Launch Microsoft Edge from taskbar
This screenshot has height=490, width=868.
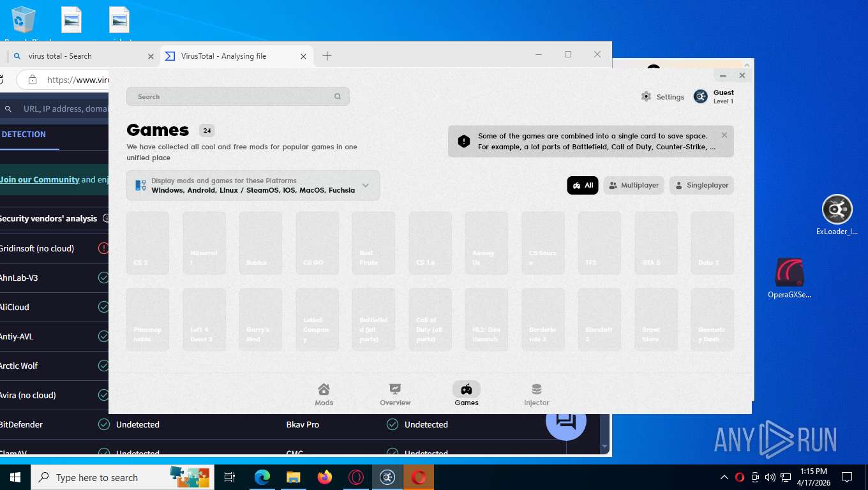point(262,477)
